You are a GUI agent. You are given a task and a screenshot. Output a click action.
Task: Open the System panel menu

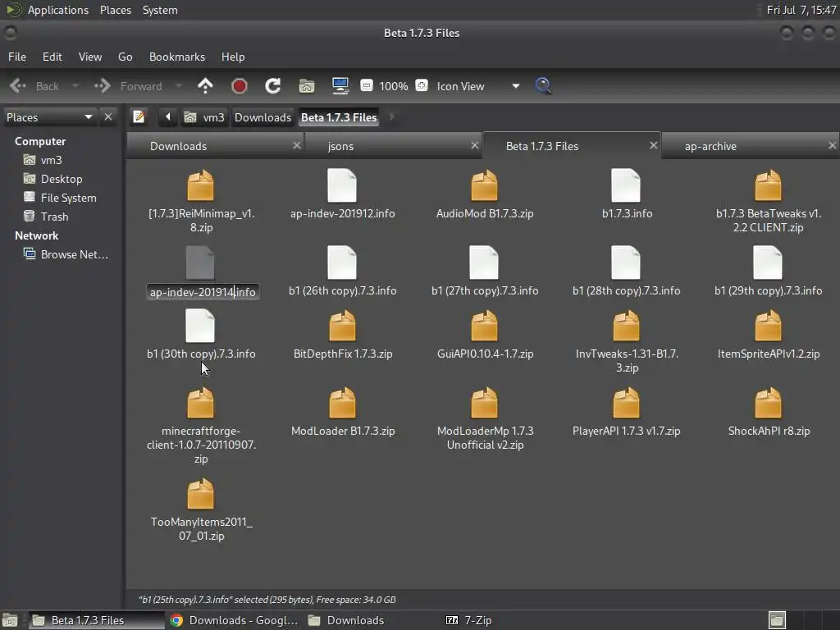coord(160,10)
